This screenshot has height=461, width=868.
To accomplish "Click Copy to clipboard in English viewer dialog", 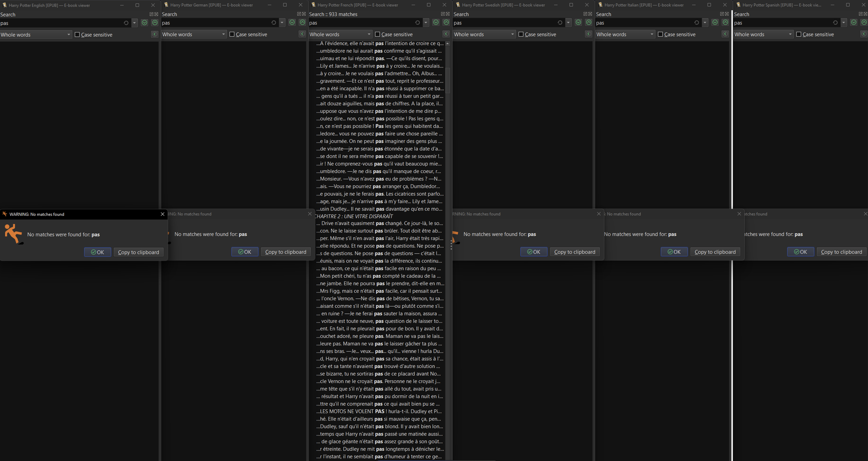I will coord(138,252).
